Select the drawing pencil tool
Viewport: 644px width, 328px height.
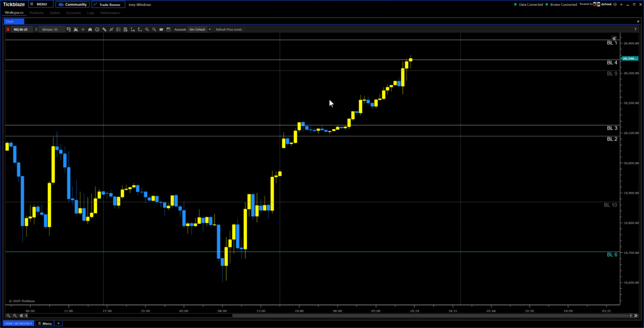pos(104,29)
